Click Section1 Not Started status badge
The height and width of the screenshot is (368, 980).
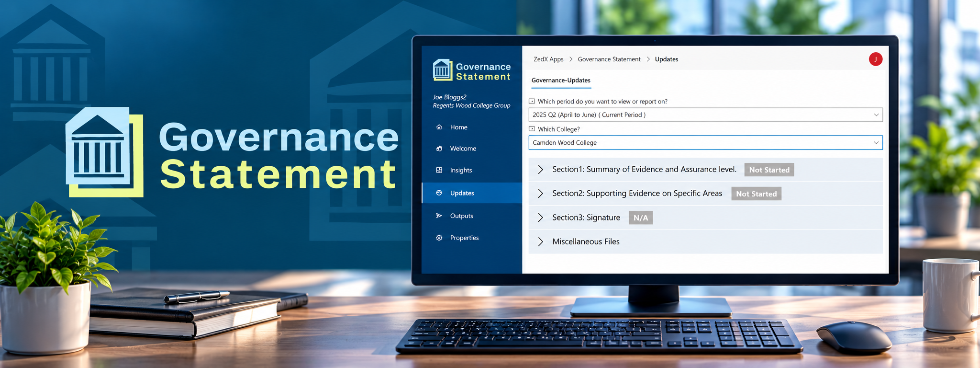coord(769,170)
